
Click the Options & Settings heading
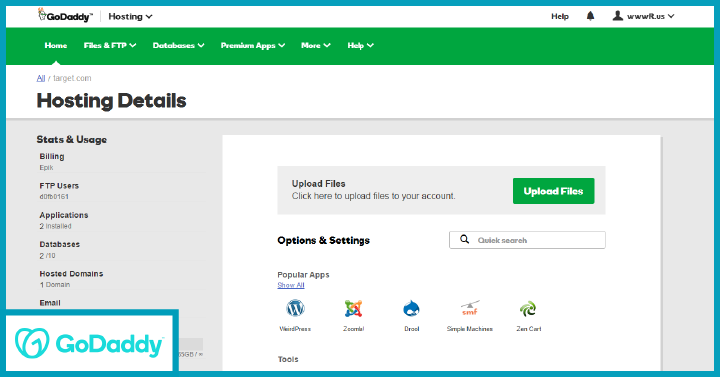pos(323,240)
